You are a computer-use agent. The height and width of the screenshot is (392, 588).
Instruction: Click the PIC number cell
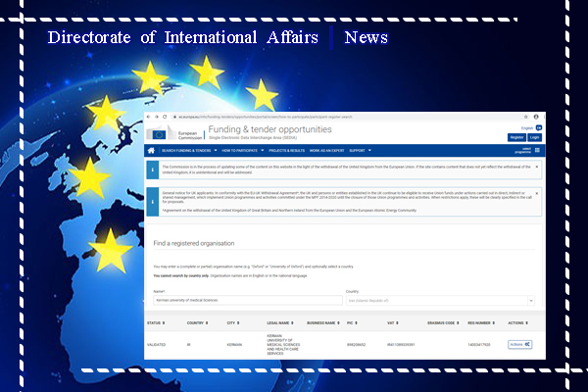(x=357, y=345)
